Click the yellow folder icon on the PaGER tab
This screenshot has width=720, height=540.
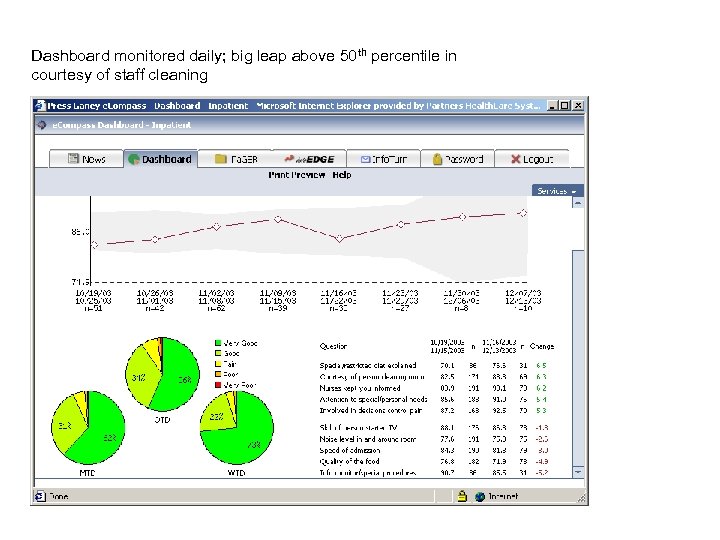[x=221, y=159]
